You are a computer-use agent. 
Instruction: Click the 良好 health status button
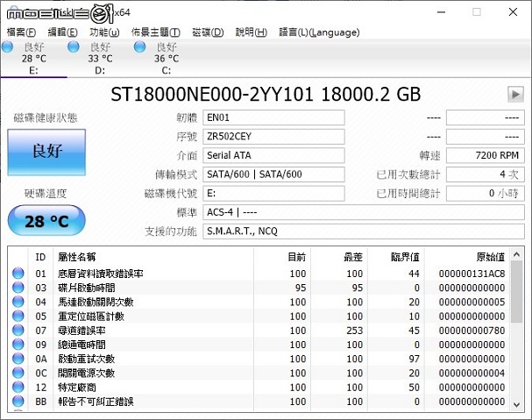coord(46,152)
